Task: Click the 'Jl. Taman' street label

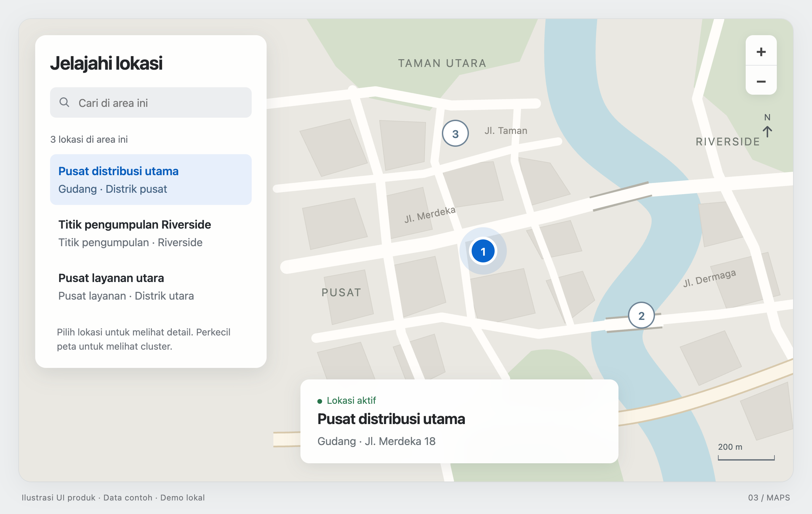Action: (x=505, y=131)
